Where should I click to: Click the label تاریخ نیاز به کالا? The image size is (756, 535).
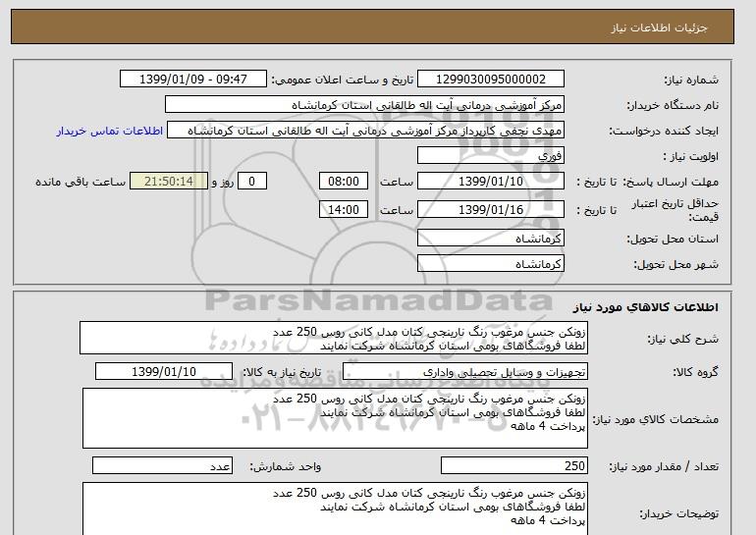pos(282,373)
